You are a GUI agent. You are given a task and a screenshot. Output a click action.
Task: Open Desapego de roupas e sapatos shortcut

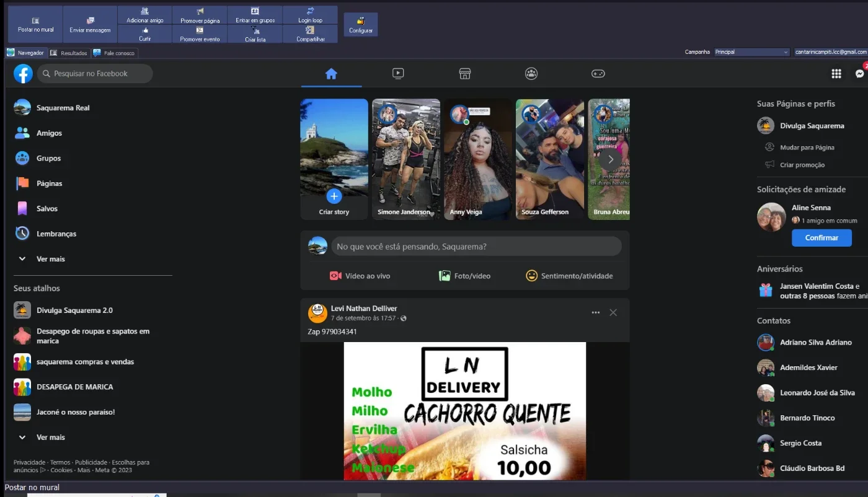point(93,336)
